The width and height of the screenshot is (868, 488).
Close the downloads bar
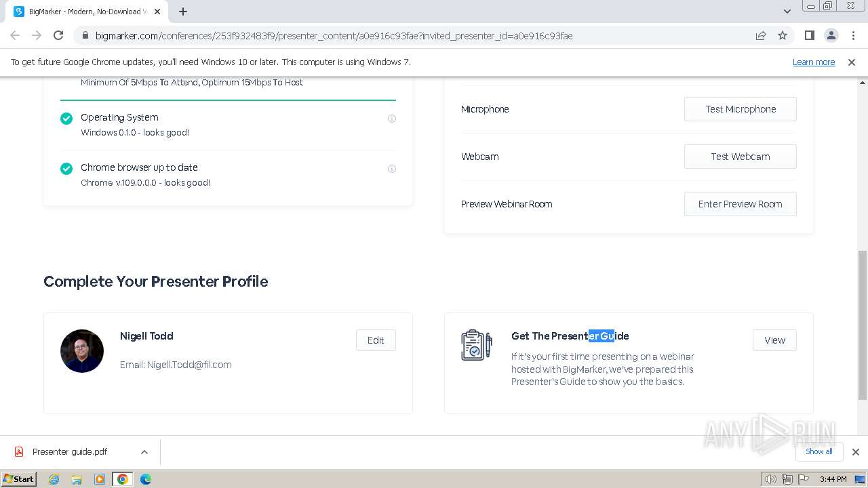(x=855, y=452)
